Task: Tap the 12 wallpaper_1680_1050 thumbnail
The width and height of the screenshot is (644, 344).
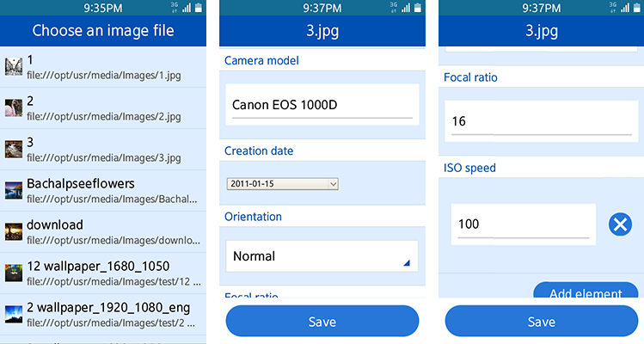Action: [13, 273]
